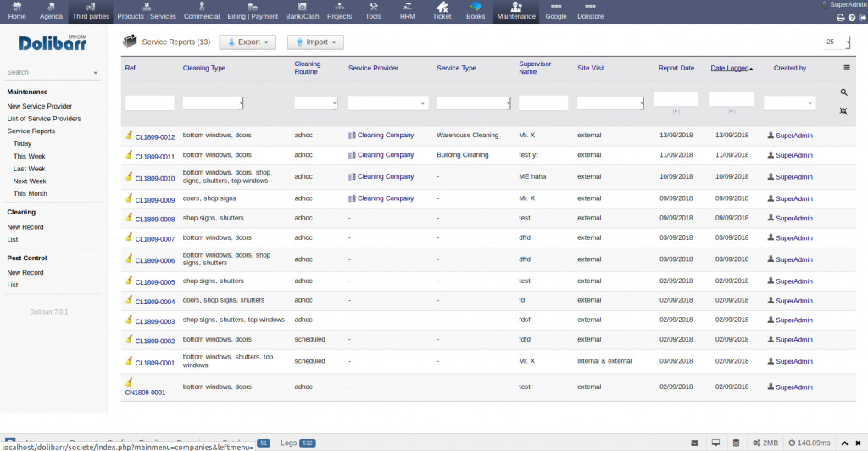Click the debug bar database icon
Image resolution: width=868 pixels, height=451 pixels.
click(x=735, y=443)
